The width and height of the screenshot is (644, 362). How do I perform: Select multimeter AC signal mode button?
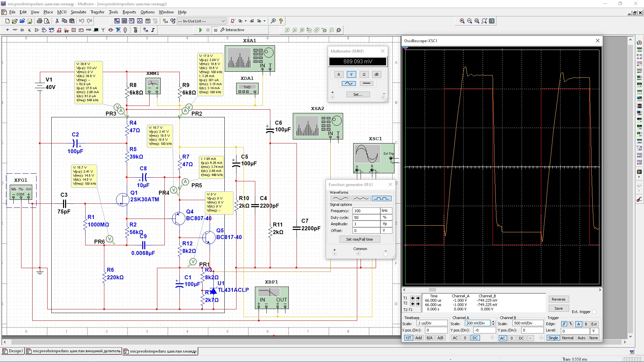348,83
